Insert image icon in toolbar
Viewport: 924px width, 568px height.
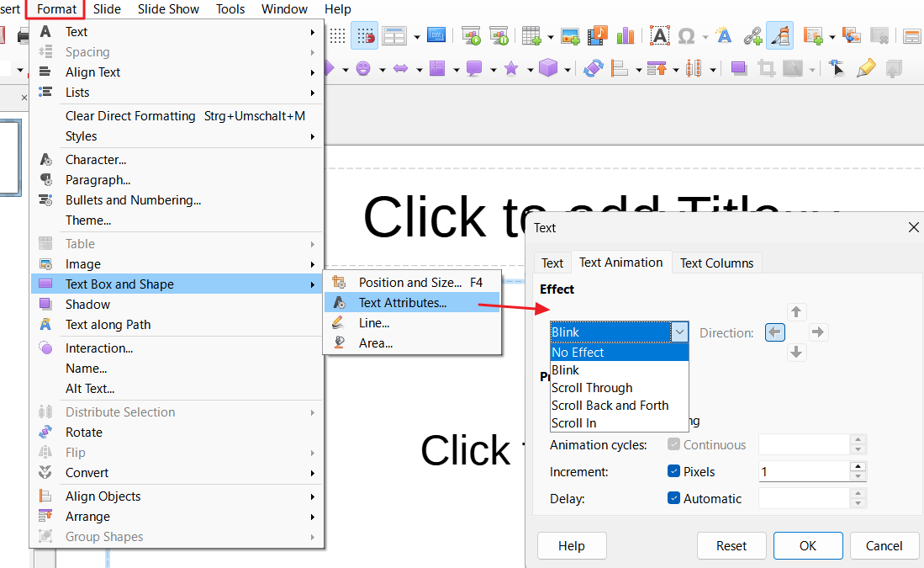[570, 36]
